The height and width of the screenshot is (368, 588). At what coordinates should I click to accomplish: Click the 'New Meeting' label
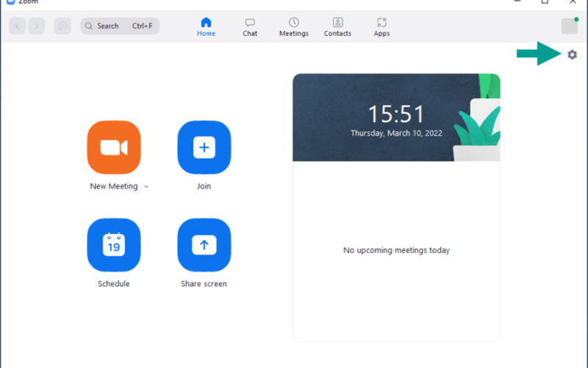pyautogui.click(x=114, y=186)
